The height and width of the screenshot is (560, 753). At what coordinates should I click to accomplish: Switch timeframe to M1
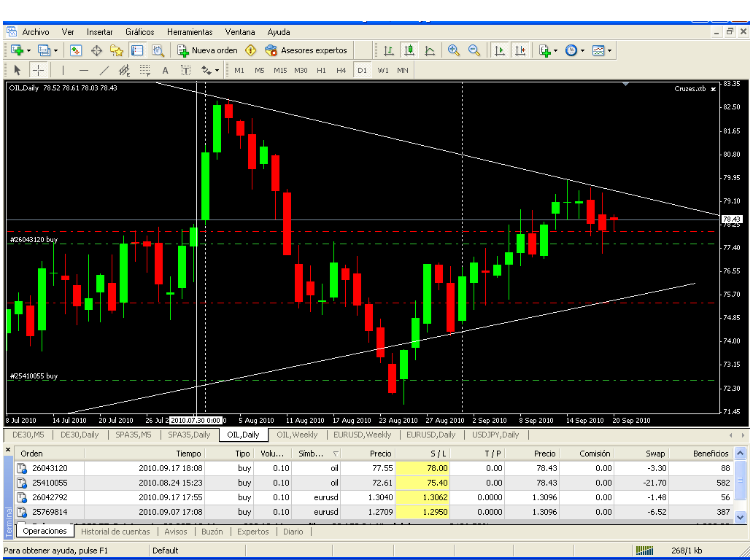(239, 71)
